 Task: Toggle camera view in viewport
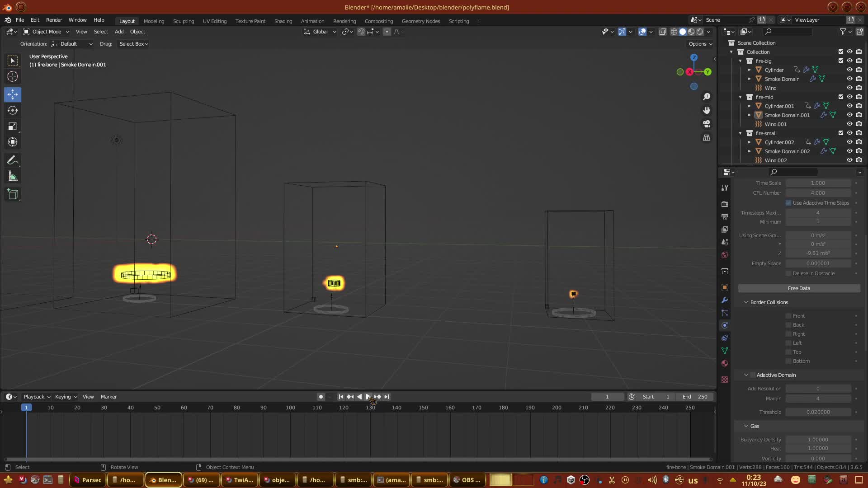tap(706, 124)
